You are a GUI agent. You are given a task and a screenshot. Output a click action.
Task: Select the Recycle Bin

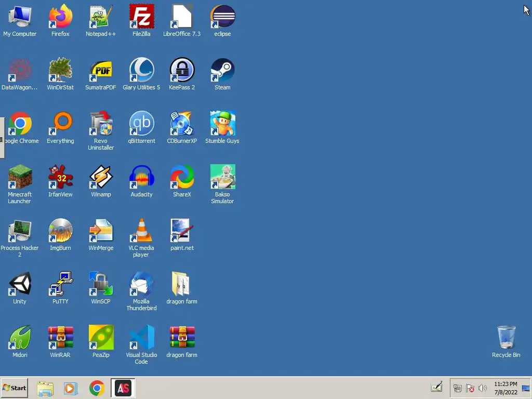tap(506, 337)
